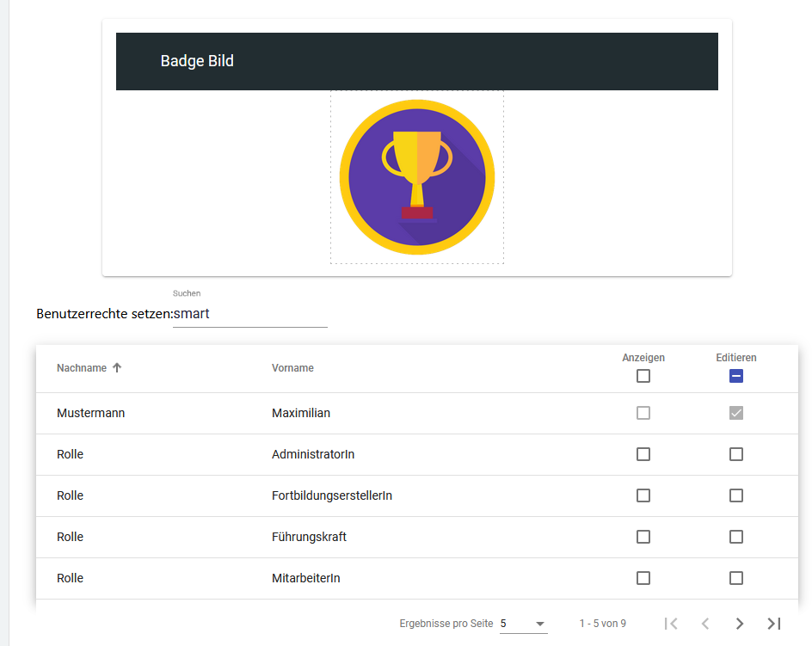812x646 pixels.
Task: Select the Mustermann Maximilian table row
Action: (x=344, y=414)
